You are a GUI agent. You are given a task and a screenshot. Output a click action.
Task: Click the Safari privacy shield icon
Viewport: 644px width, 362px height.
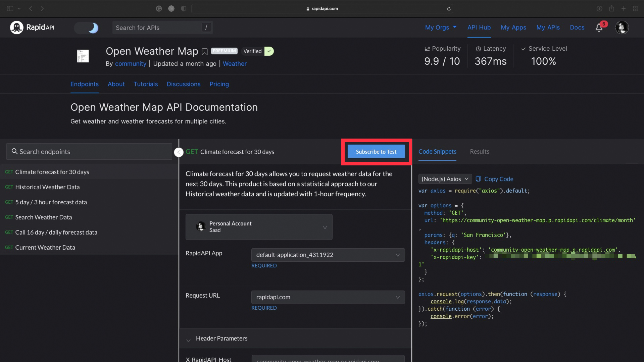184,9
